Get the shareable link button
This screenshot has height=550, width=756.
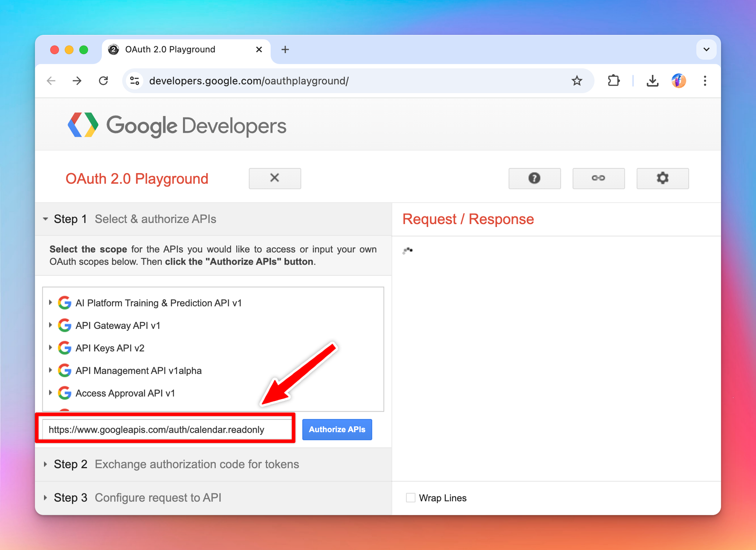[598, 178]
